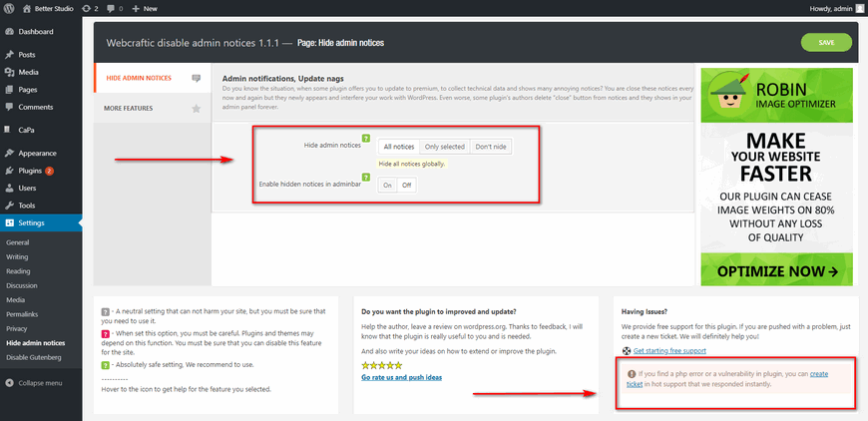The image size is (868, 421).
Task: Click the Admin notifications, Update nags heading
Action: click(283, 79)
